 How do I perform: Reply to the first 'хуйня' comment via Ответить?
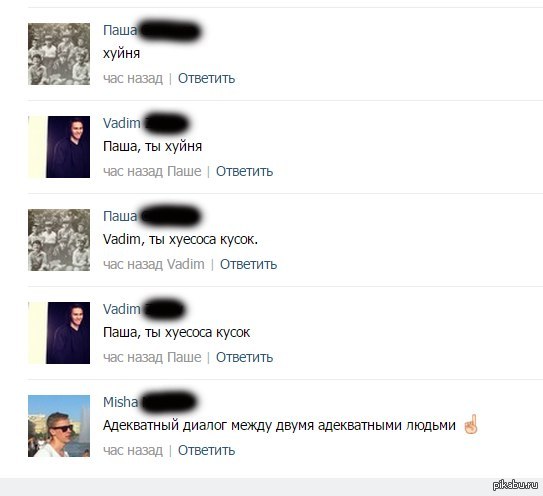click(206, 78)
